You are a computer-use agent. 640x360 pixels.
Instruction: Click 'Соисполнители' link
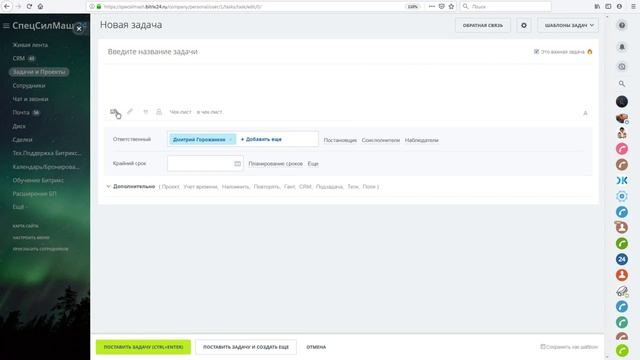point(380,140)
